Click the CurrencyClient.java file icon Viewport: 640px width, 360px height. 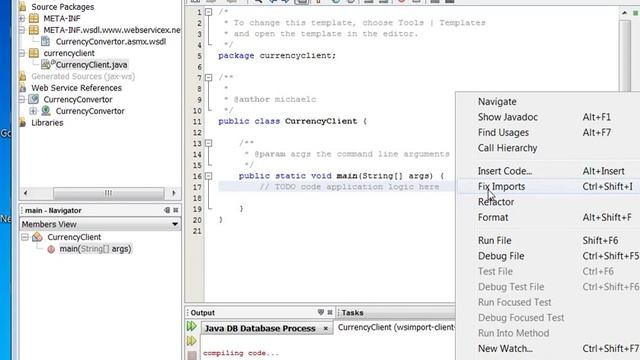46,64
